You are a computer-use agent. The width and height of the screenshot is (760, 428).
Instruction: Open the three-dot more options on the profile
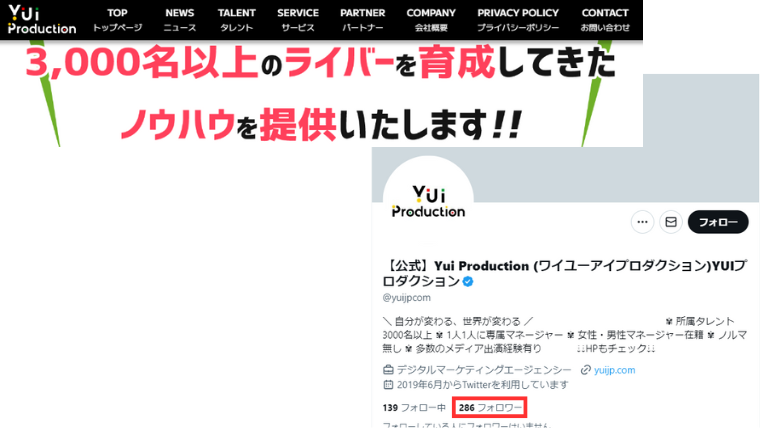click(x=643, y=222)
